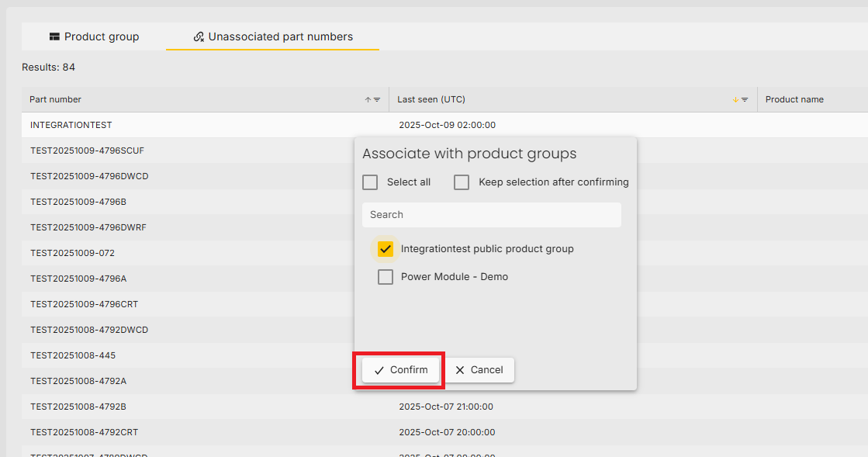Confirm the product group association
The image size is (868, 457).
click(401, 370)
